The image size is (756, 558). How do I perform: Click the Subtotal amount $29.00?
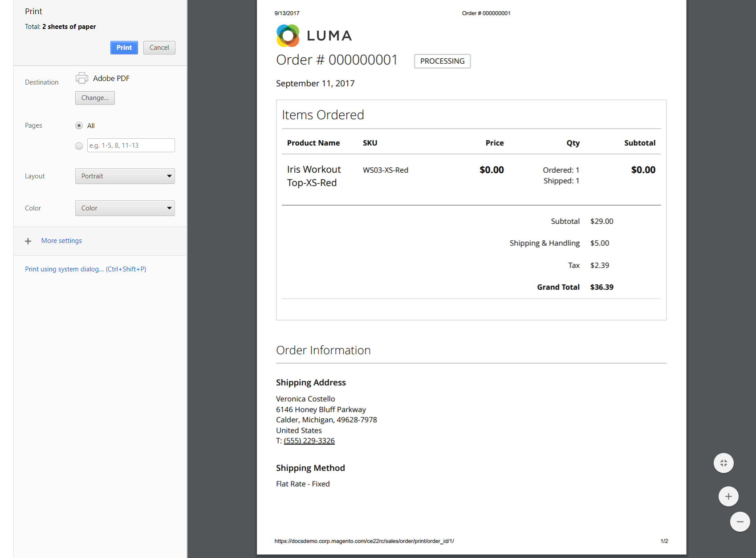coord(602,222)
